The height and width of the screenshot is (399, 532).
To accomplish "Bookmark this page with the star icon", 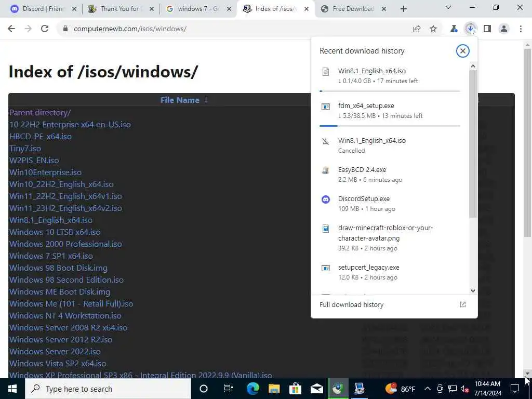I will coord(433,29).
